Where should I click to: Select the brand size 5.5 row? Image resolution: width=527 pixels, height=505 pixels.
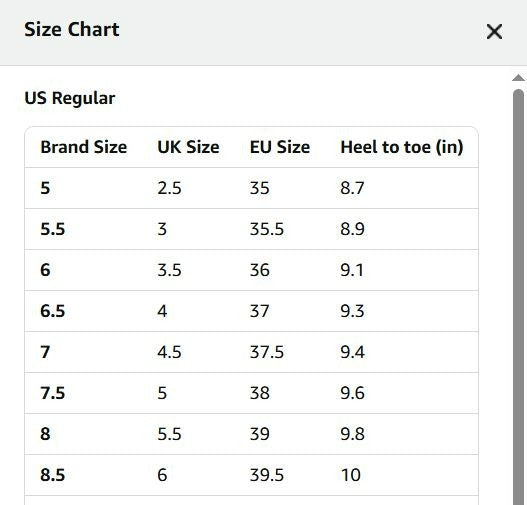[x=251, y=229]
